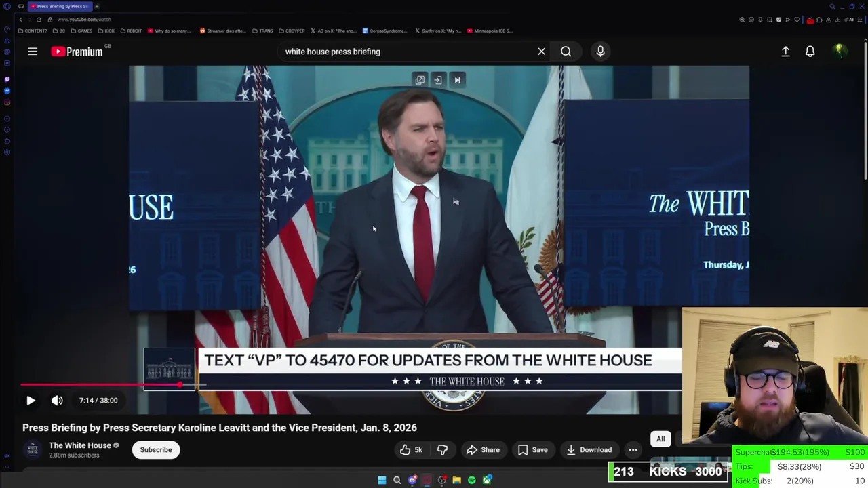The height and width of the screenshot is (488, 868).
Task: Open the CorpseSyndrome bookmark
Action: pyautogui.click(x=385, y=30)
